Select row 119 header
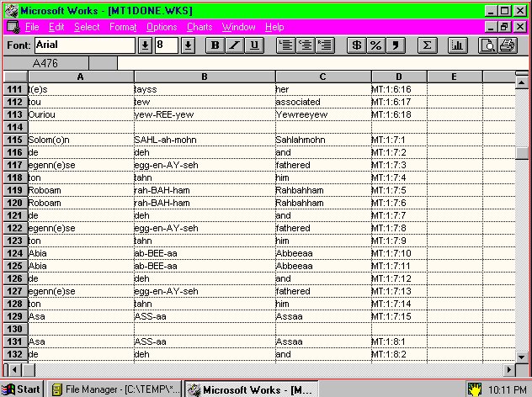Screen dimensions: 532x397 click(15, 190)
